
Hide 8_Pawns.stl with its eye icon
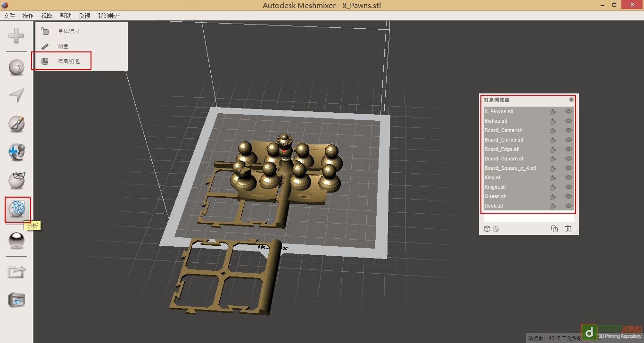coord(568,111)
